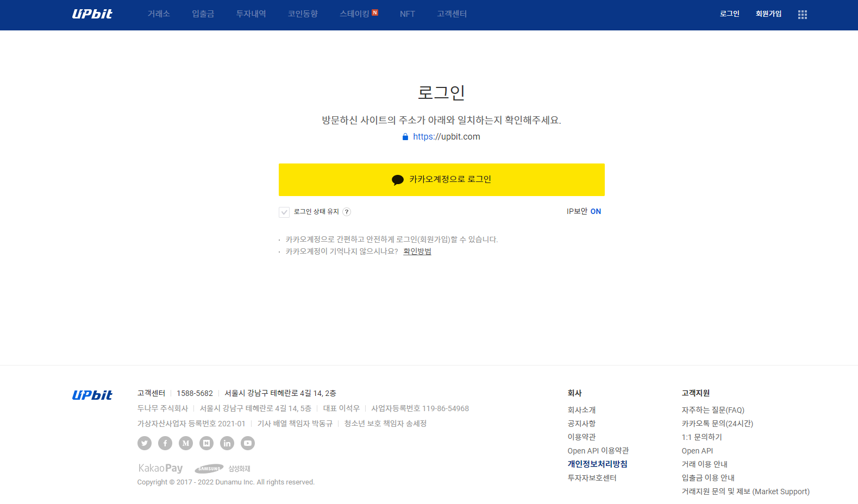Screen dimensions: 858x504
Task: Open the Facebook social icon
Action: point(165,443)
